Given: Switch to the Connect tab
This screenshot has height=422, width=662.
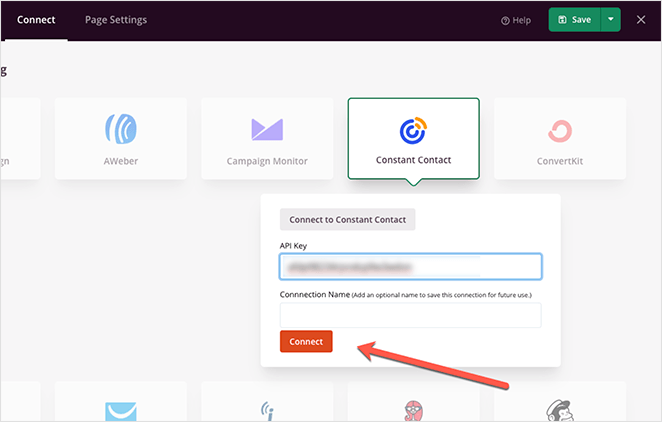Looking at the screenshot, I should point(36,20).
